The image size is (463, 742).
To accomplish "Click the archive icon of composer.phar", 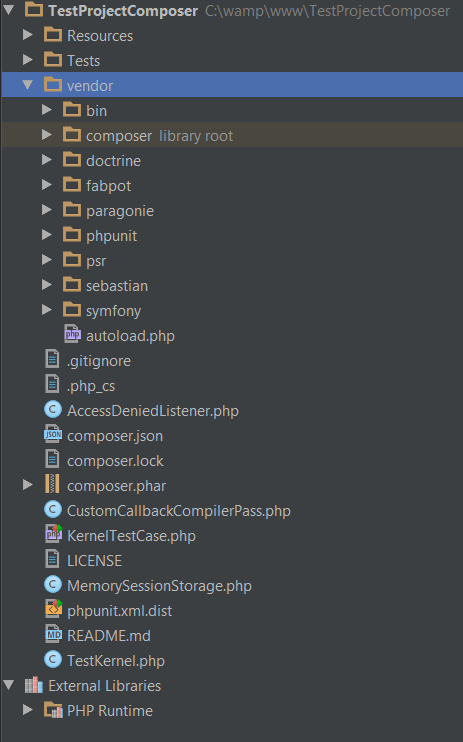I will point(52,485).
